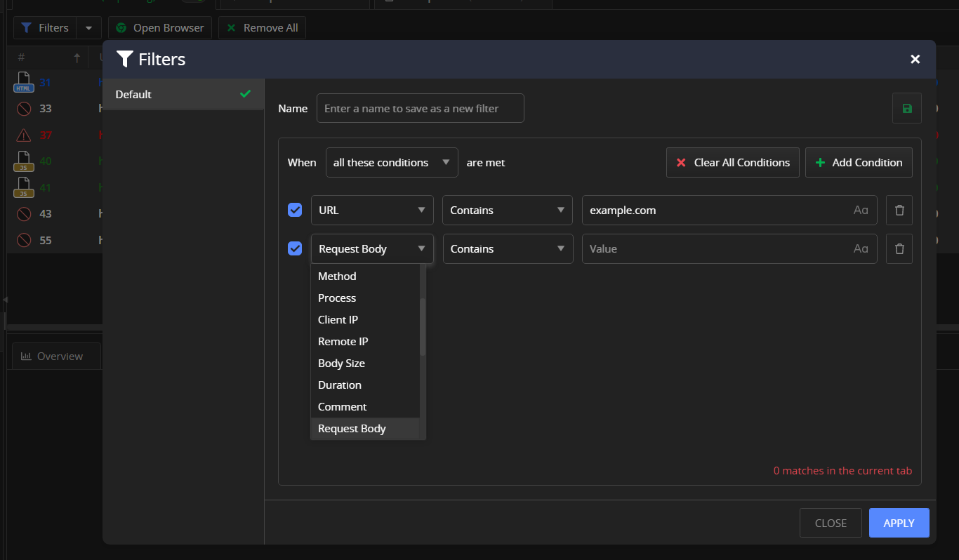Select Method from the dropdown list
Screen dimensions: 959x560
point(337,276)
